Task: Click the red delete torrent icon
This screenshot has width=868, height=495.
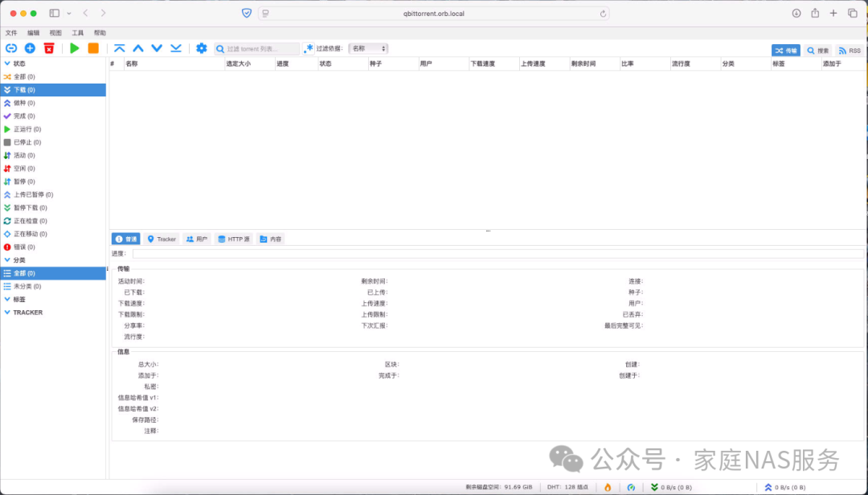Action: pyautogui.click(x=48, y=48)
